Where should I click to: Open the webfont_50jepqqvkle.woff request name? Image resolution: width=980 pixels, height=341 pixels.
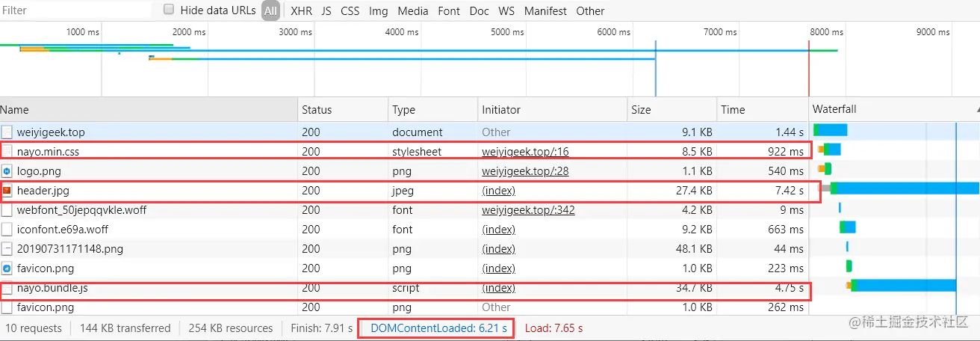(x=81, y=209)
